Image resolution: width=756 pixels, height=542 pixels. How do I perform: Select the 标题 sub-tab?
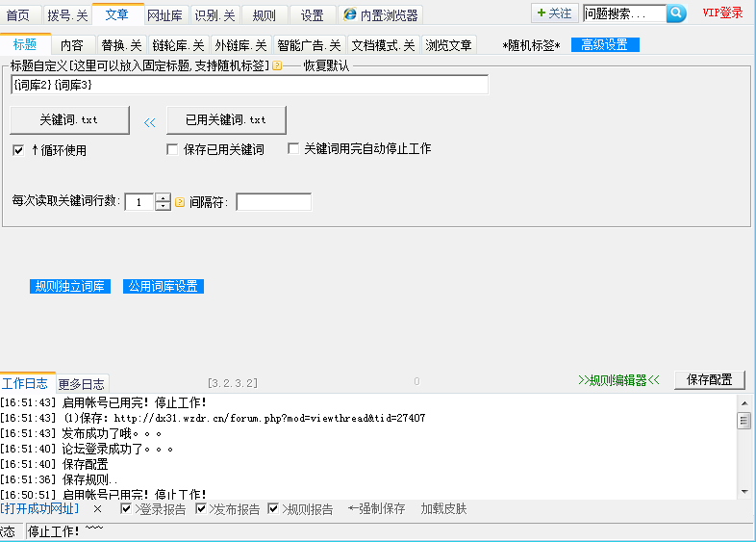[x=25, y=44]
